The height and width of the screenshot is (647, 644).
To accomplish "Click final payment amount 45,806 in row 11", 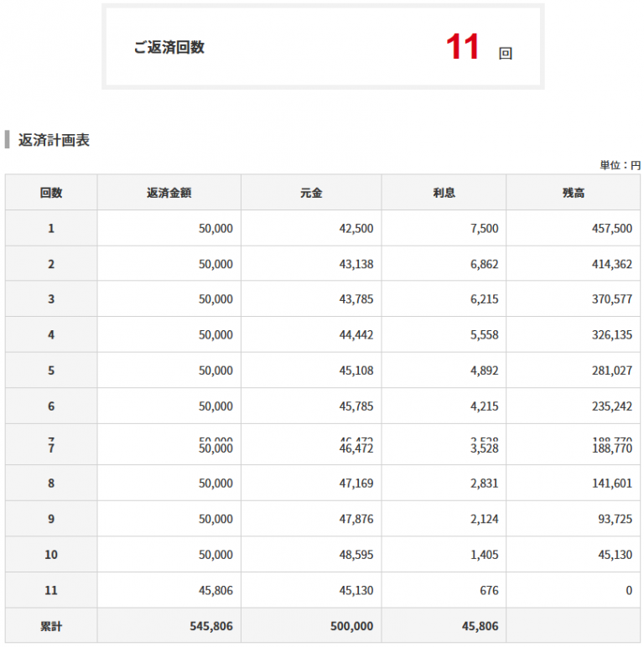I will pyautogui.click(x=216, y=591).
